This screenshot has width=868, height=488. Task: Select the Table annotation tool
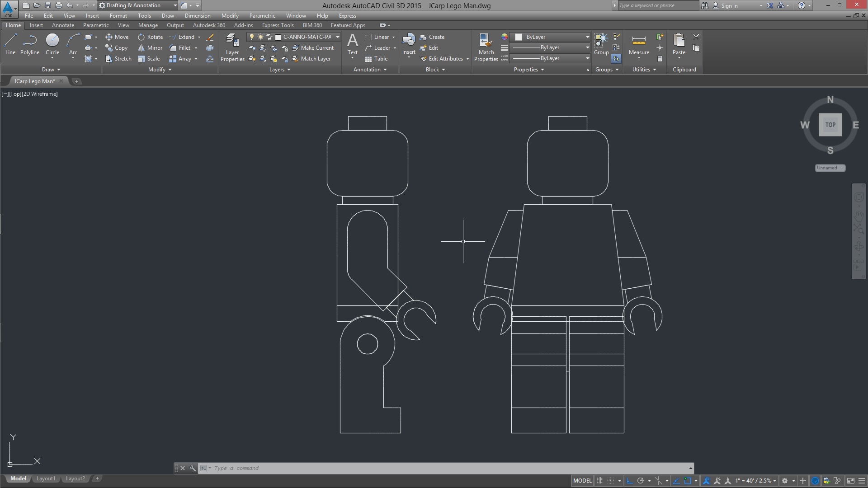(x=377, y=59)
